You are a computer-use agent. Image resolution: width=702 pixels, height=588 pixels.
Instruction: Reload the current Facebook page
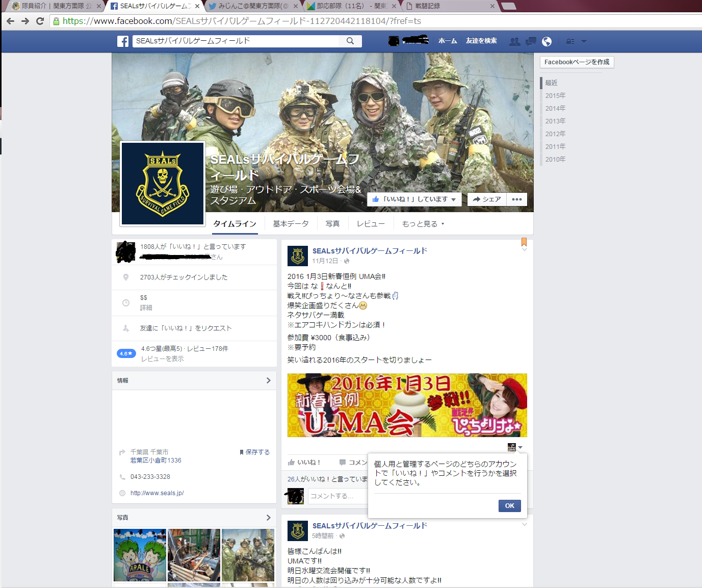[40, 21]
